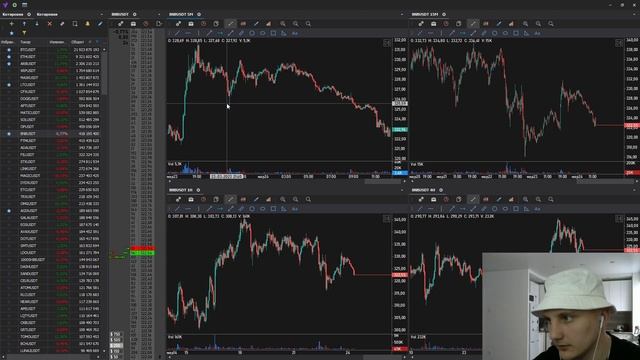Select the BNBUSDT 5M chart tab

click(x=181, y=14)
